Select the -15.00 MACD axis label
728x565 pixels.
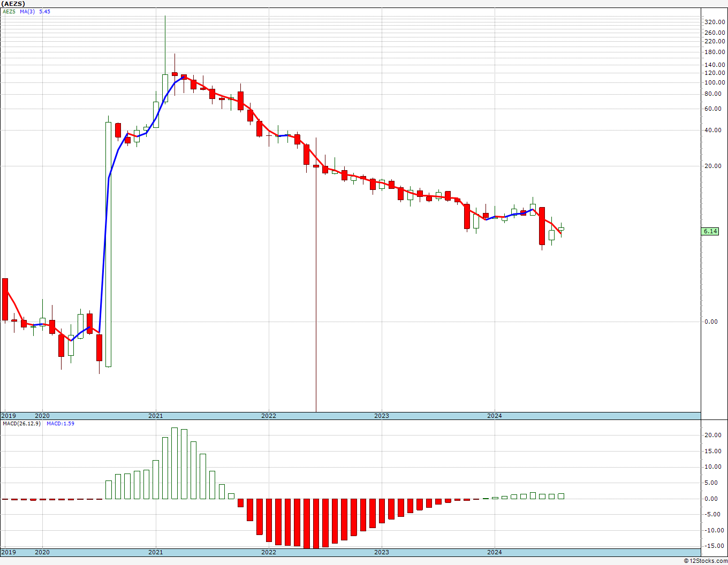(715, 546)
